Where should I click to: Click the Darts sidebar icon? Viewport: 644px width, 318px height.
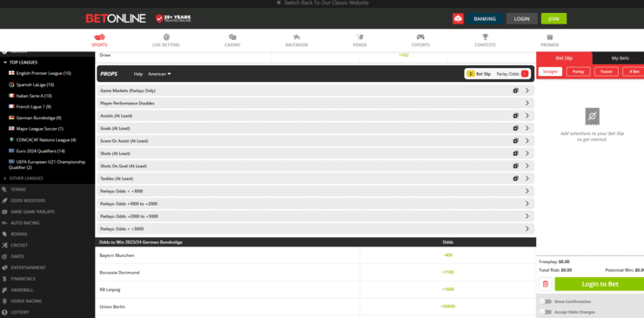click(x=4, y=256)
